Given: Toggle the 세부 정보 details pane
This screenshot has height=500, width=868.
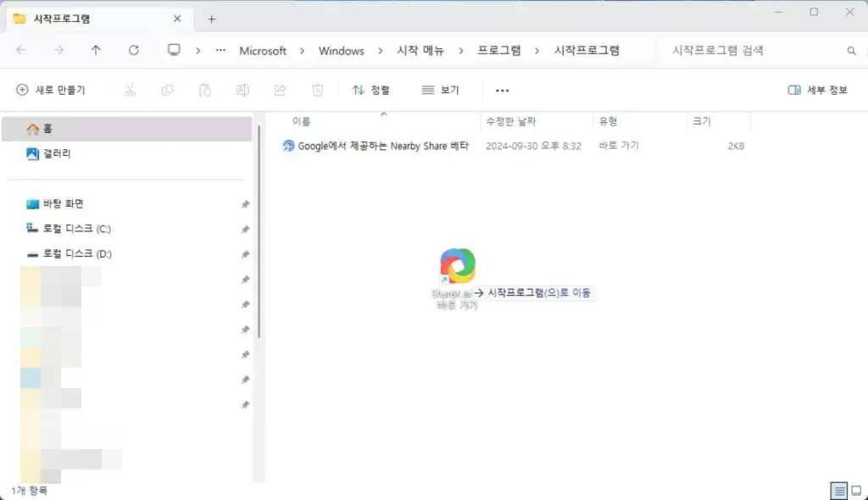Looking at the screenshot, I should (x=816, y=90).
